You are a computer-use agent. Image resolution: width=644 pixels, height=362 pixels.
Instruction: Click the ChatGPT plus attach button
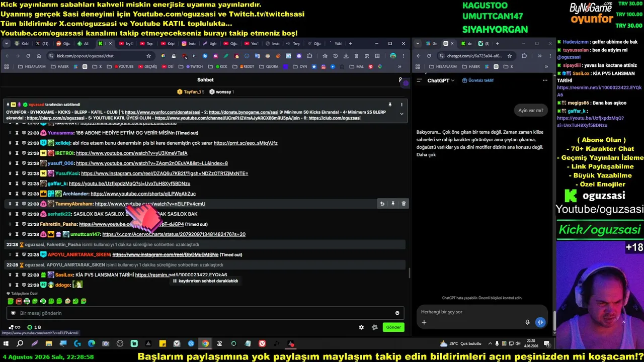point(424,322)
